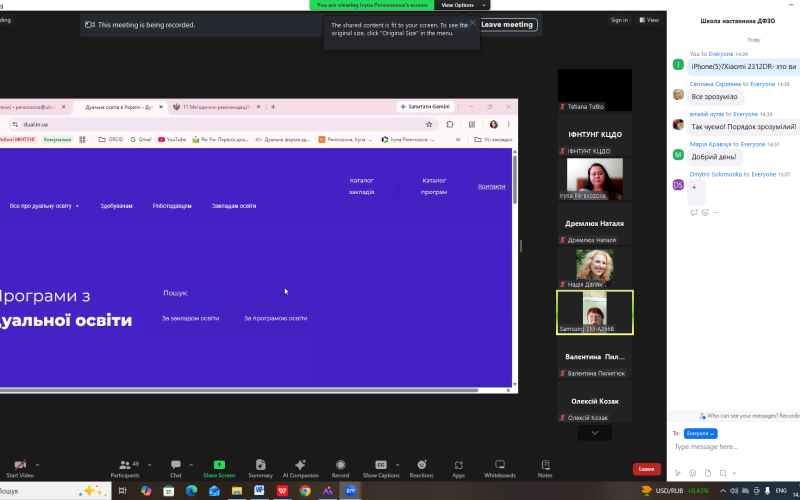The height and width of the screenshot is (500, 800).
Task: Open Word from the taskbar
Action: click(259, 491)
